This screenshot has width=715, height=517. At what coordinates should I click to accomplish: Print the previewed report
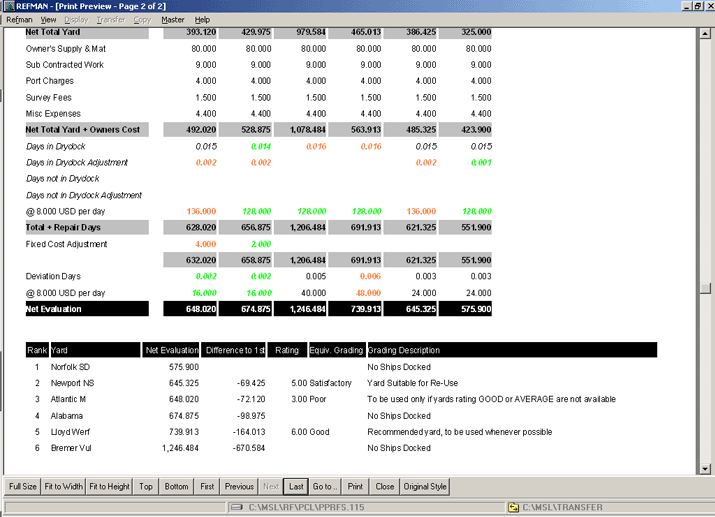[355, 487]
